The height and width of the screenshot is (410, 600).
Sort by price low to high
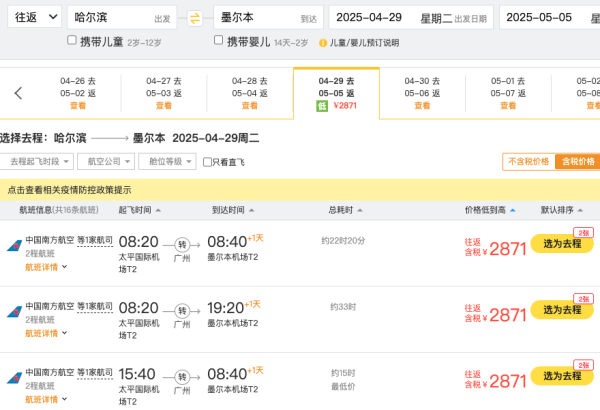coord(490,210)
